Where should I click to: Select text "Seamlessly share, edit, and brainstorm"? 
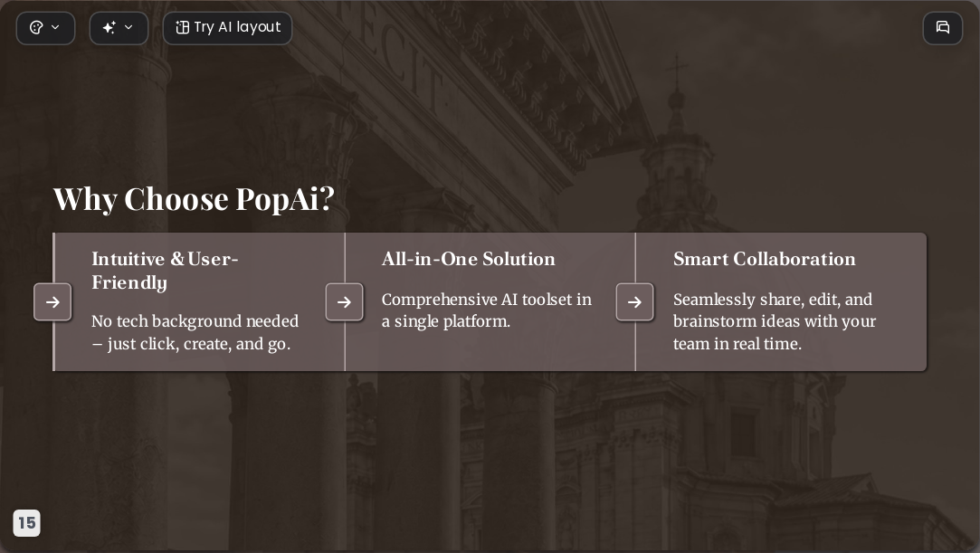point(773,310)
